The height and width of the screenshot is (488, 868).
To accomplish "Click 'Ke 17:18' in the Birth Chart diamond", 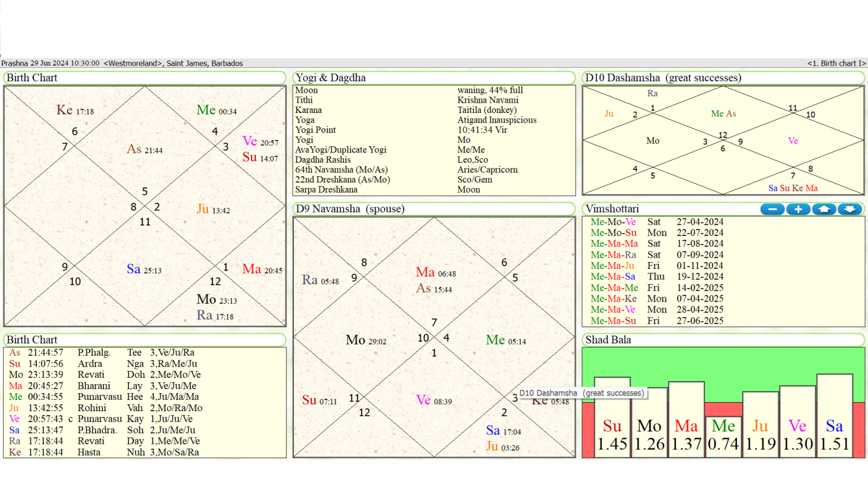I will point(75,110).
